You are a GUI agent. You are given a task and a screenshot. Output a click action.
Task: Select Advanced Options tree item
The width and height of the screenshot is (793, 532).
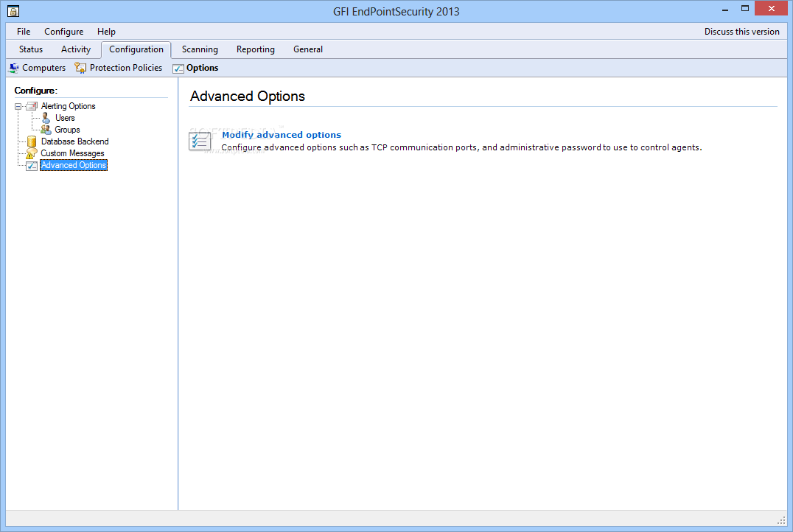[x=74, y=165]
